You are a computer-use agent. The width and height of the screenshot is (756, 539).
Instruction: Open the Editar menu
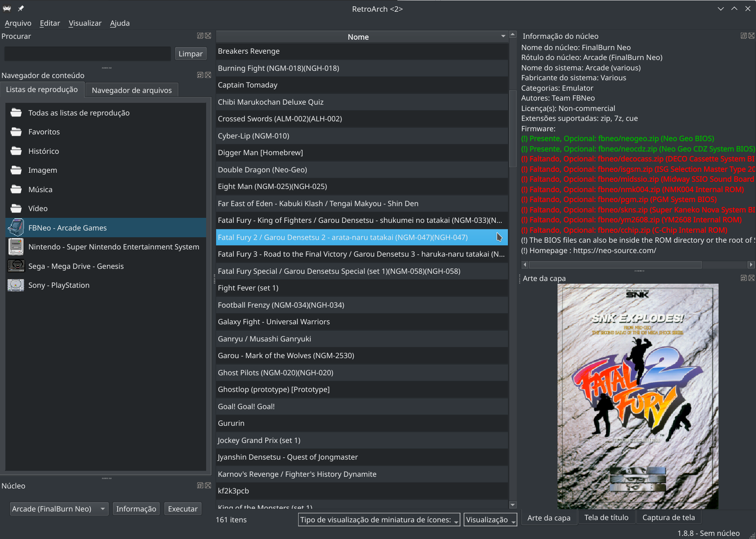pos(50,23)
